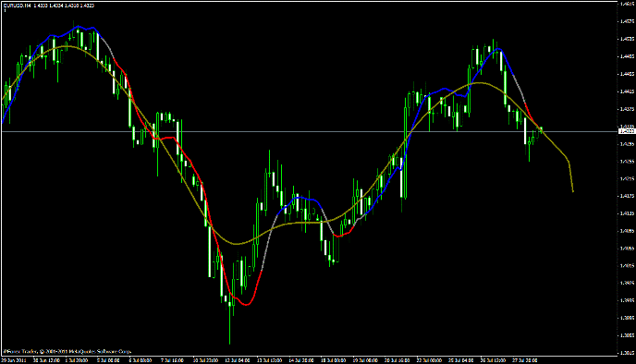The height and width of the screenshot is (364, 636).
Task: Click the 7 Jul 16:00 time label
Action: (172, 360)
